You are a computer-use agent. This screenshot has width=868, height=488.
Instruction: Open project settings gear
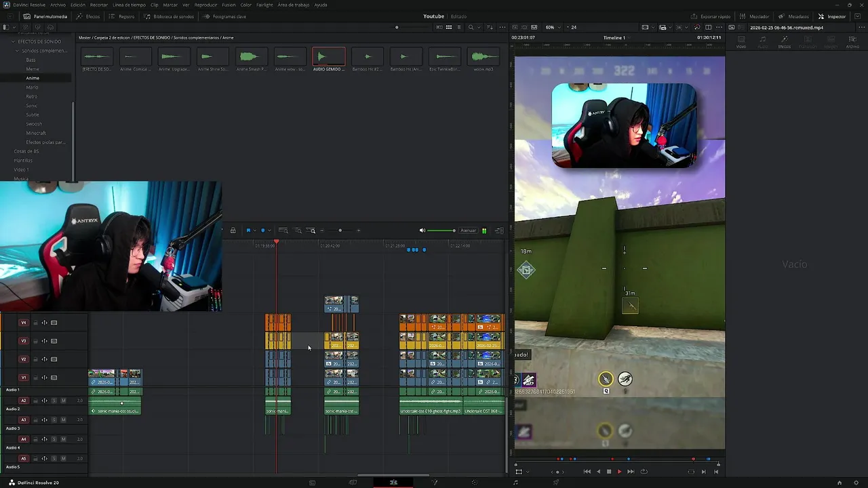(x=857, y=483)
